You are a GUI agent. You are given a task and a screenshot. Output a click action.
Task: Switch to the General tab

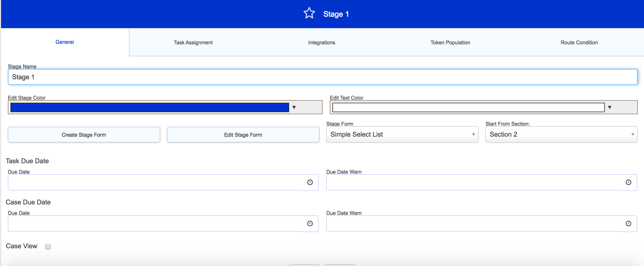[x=65, y=42]
